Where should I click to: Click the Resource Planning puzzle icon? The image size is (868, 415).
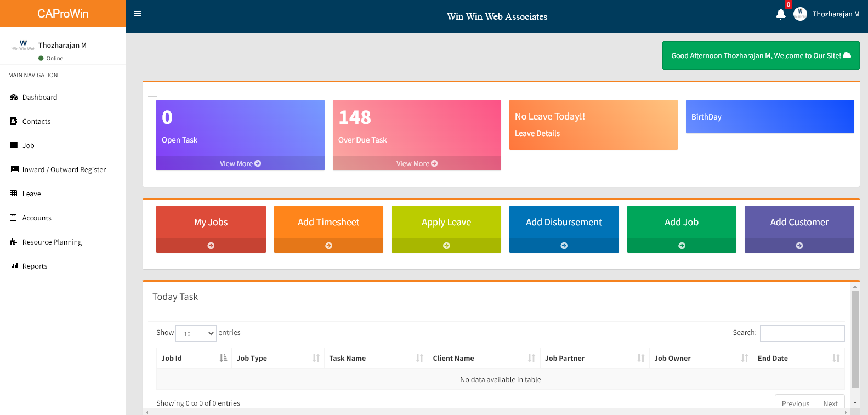click(x=14, y=242)
